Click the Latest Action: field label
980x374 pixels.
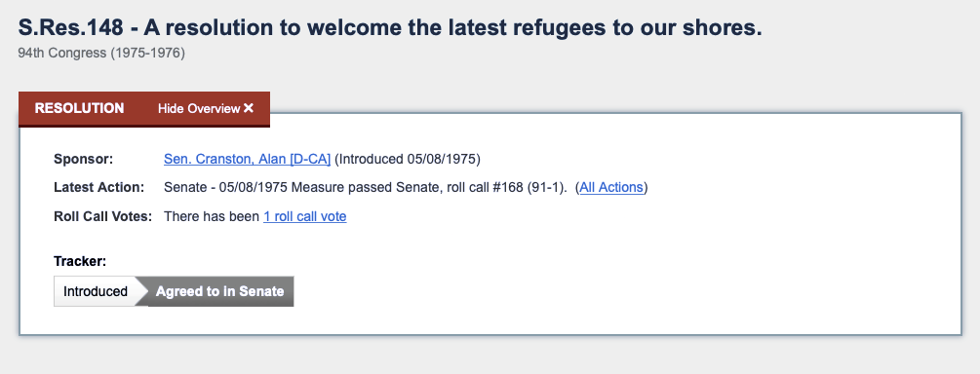(98, 187)
